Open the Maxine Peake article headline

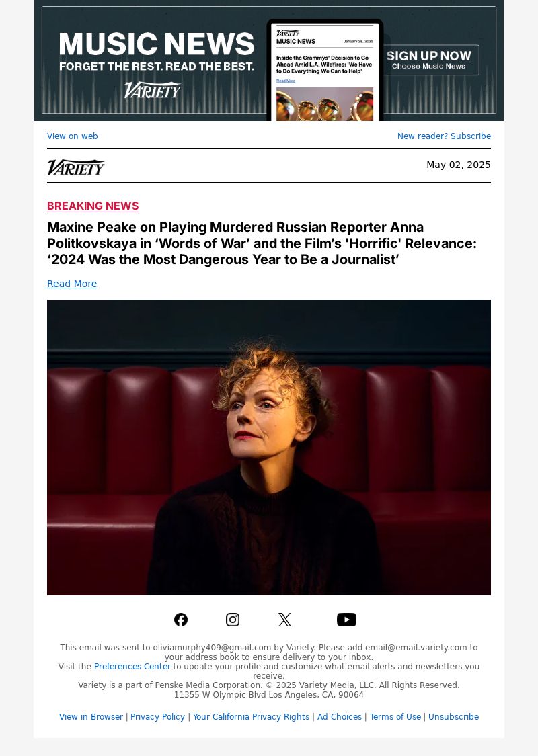[x=262, y=243]
